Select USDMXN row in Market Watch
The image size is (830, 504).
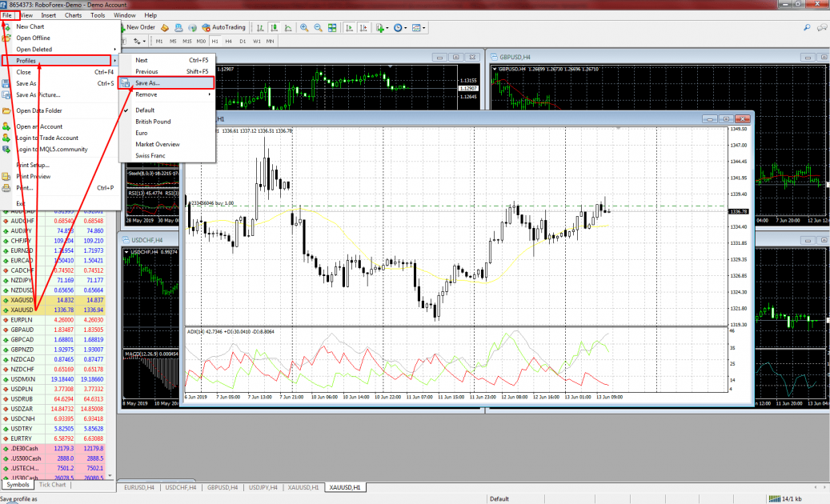(x=54, y=379)
